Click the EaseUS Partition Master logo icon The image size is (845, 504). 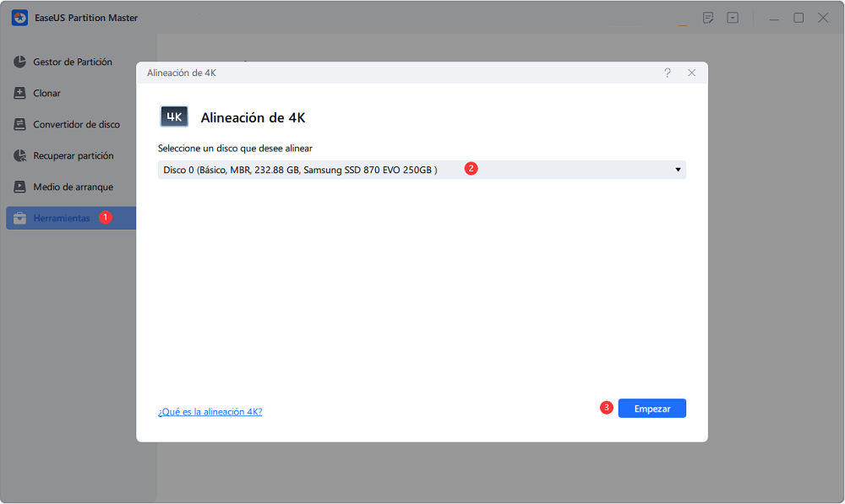point(20,18)
